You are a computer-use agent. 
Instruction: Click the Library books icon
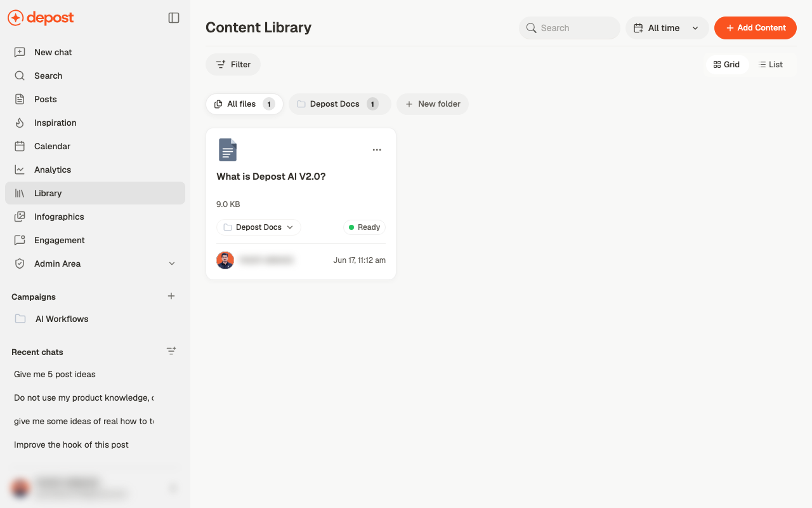(x=20, y=193)
